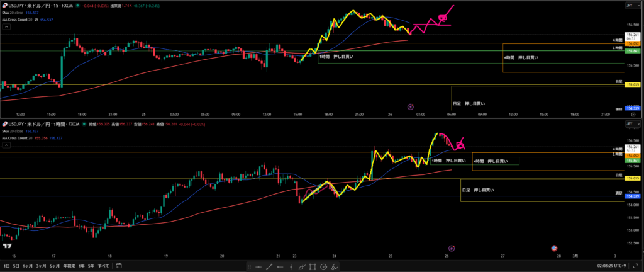This screenshot has width=644, height=272.
Task: Select the vertical line drawing tool
Action: [291, 267]
